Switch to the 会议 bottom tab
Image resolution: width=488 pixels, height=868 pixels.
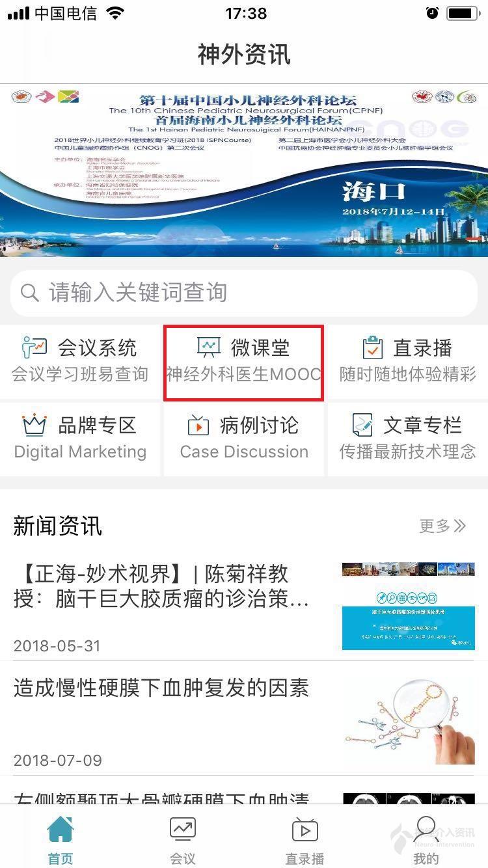[x=183, y=839]
